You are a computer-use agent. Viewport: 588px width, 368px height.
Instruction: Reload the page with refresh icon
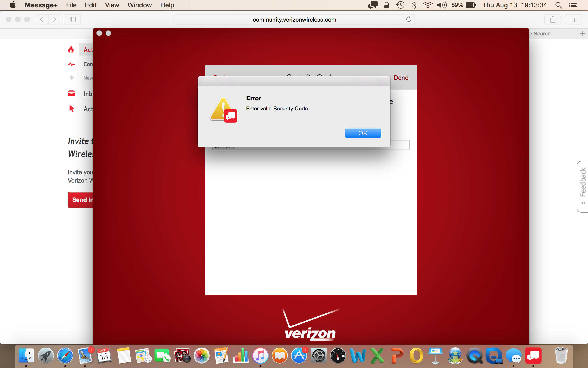[x=409, y=19]
